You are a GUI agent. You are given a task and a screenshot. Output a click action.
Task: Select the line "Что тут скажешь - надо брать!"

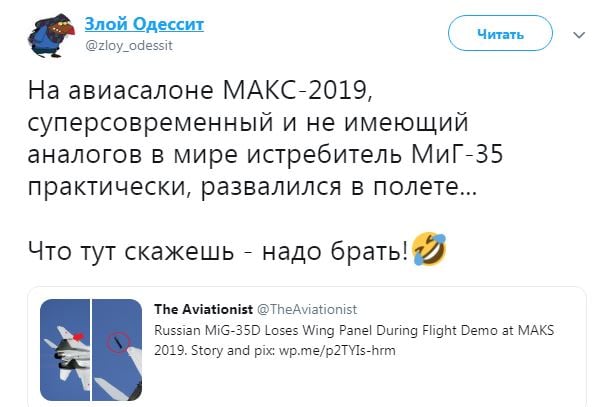[x=218, y=251]
